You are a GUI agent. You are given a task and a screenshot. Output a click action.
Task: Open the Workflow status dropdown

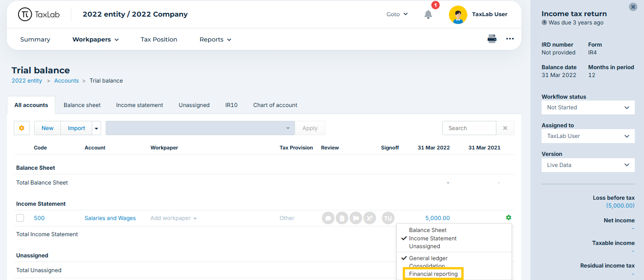[588, 107]
